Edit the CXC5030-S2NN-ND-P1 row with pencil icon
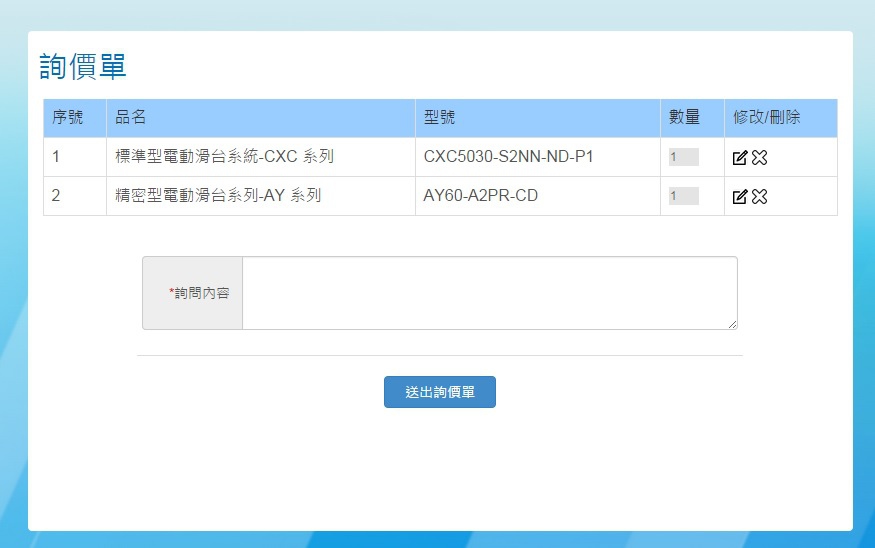 [739, 158]
